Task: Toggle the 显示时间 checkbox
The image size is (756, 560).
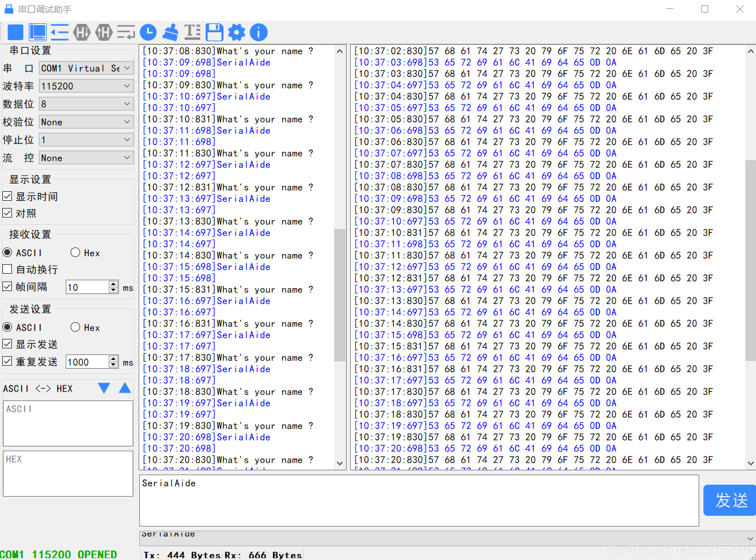Action: click(x=8, y=197)
